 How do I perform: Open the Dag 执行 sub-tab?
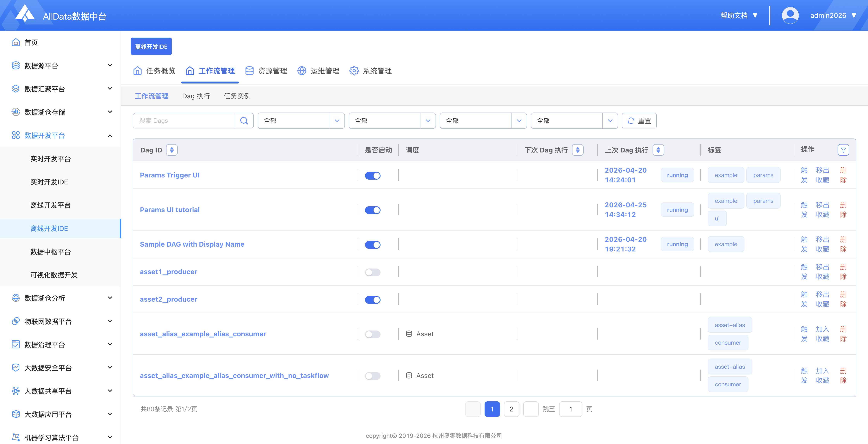click(196, 96)
